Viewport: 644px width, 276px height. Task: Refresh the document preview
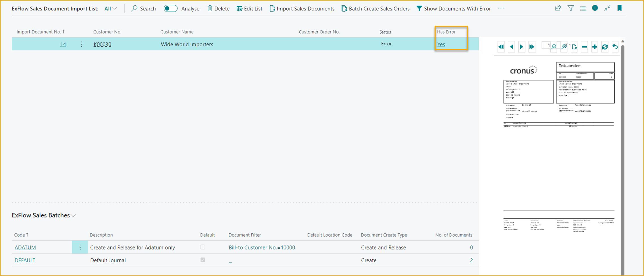tap(605, 47)
